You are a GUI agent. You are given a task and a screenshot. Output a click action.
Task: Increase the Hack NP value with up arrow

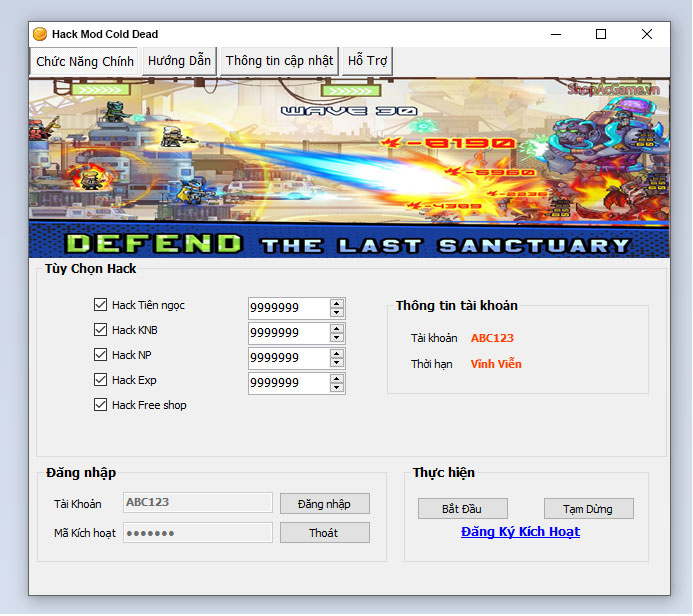coord(337,354)
